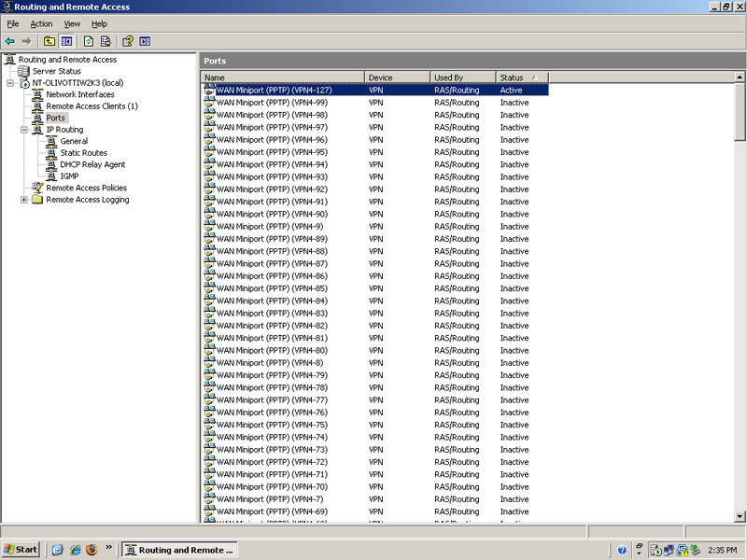Click port icon for VPN4-127 row
Viewport: 747px width, 560px height.
point(209,90)
